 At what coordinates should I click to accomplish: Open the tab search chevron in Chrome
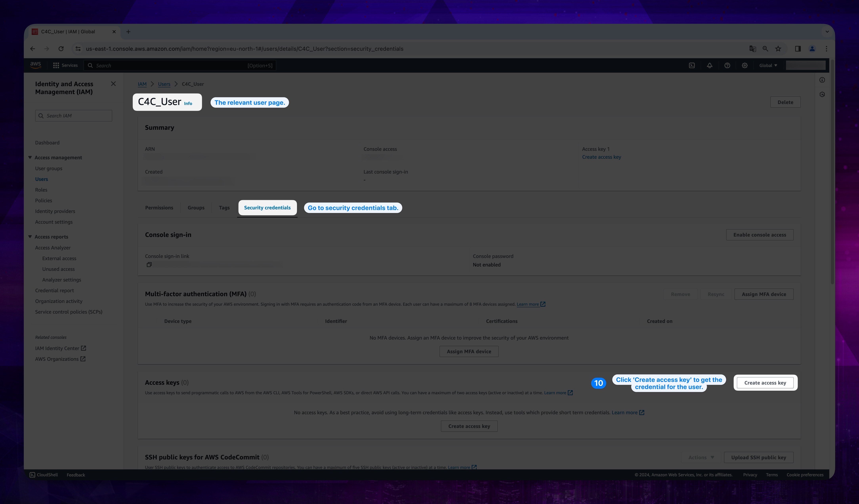pyautogui.click(x=827, y=32)
